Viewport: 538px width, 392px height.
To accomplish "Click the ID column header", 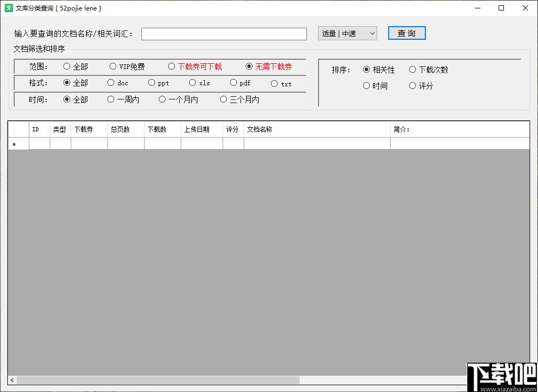I will tap(39, 129).
